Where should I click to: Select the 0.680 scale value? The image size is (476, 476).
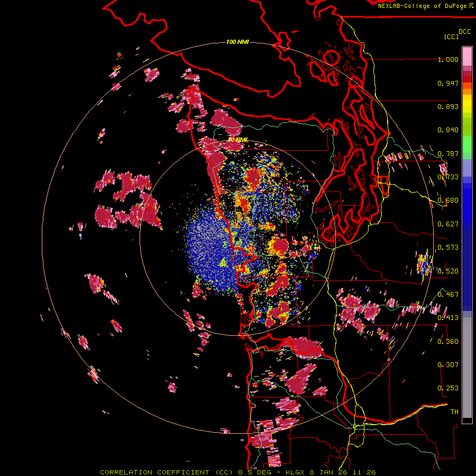point(448,200)
